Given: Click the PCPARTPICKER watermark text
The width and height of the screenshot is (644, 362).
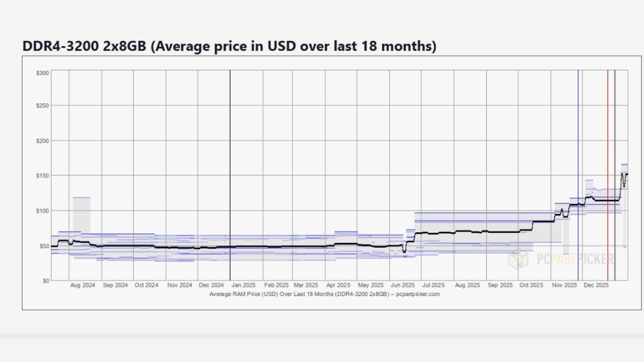Looking at the screenshot, I should point(575,260).
